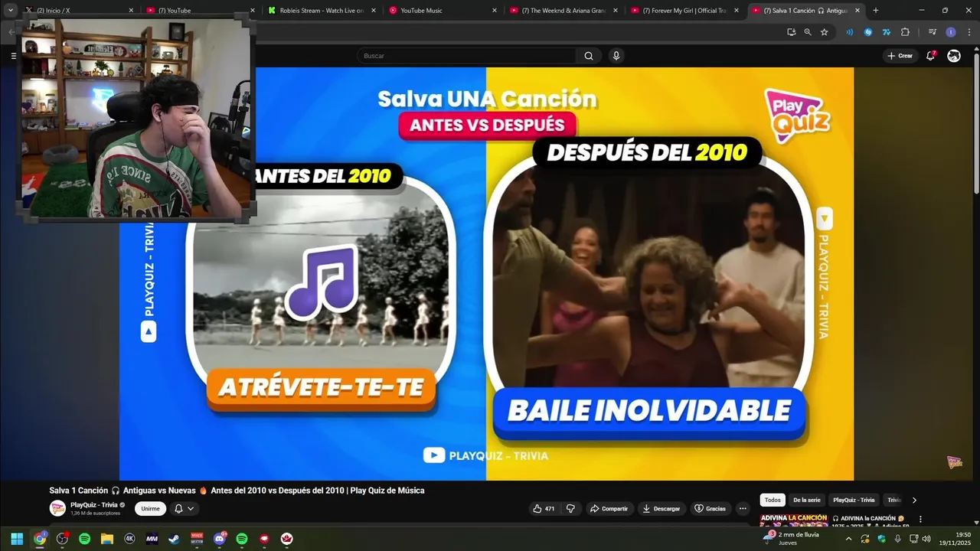
Task: Show hidden system tray icons
Action: (848, 539)
